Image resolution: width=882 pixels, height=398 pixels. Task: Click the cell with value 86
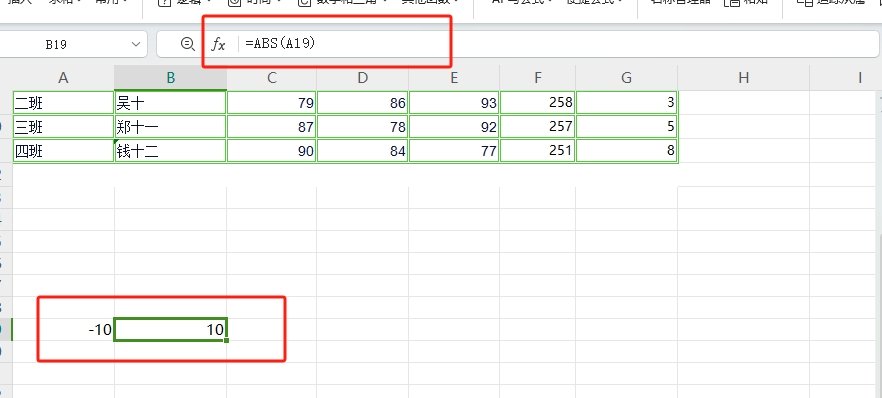click(363, 103)
